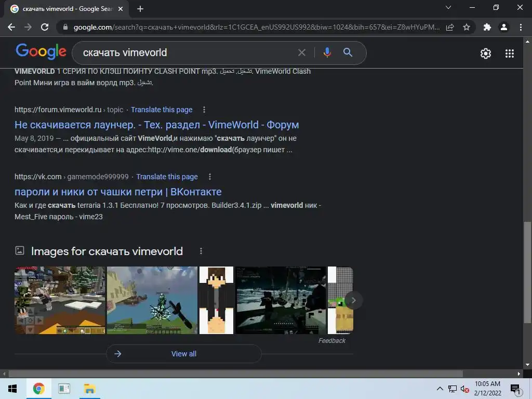Screen dimensions: 532x399
Task: Expand the tab search chevron
Action: 448,7
